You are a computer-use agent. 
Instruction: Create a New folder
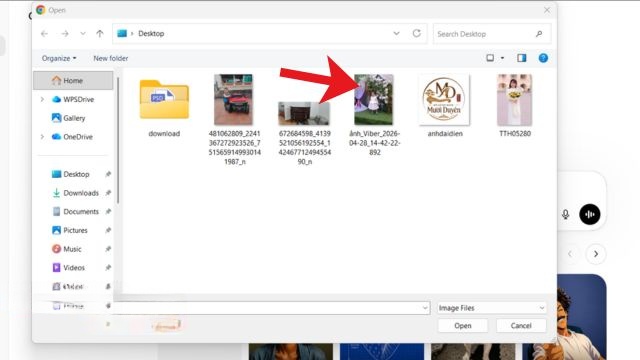111,58
